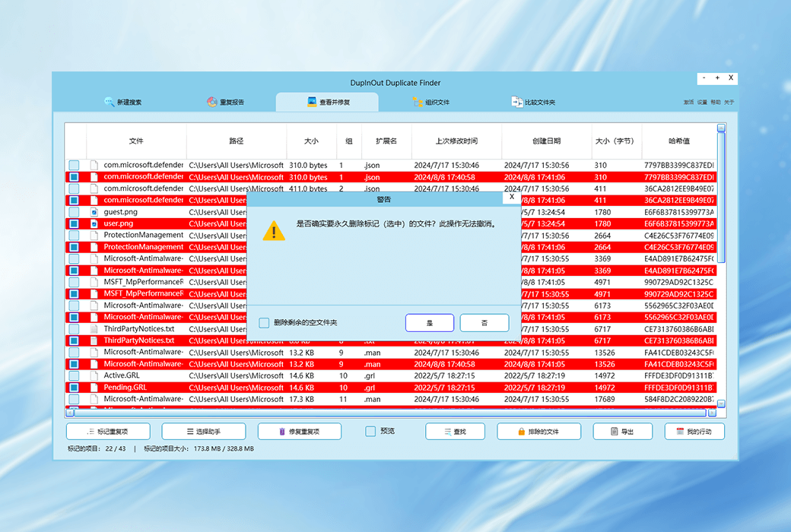Click hash value FFFDE3DF0D91311B in Active.GRL row
The image size is (791, 532).
tap(679, 375)
